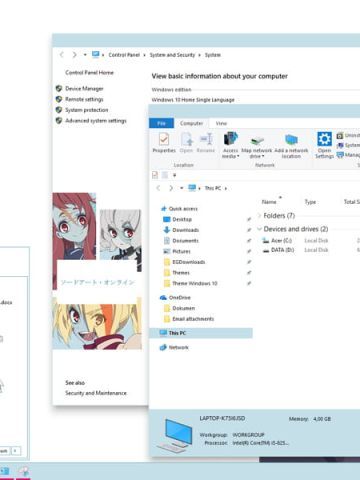Open Properties in the Computer ribbon
Screen dimensions: 360x480
(x=164, y=142)
